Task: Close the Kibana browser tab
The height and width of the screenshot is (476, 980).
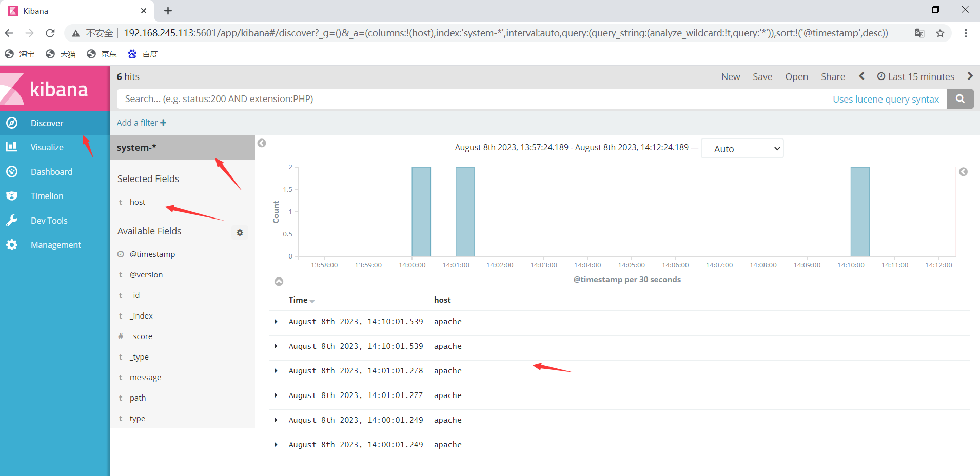Action: point(144,11)
